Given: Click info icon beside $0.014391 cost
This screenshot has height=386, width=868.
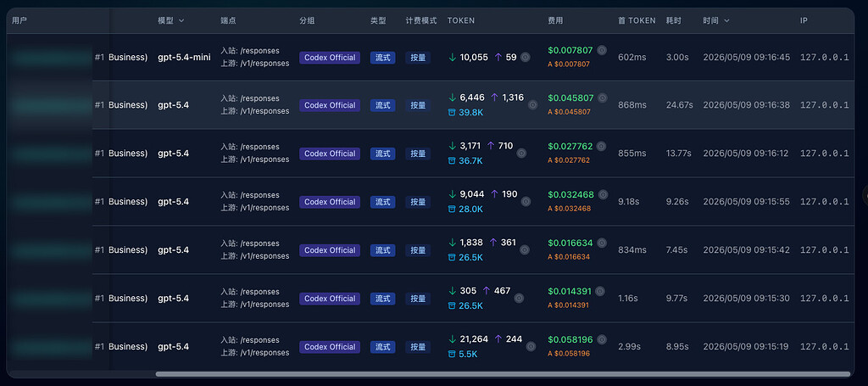Looking at the screenshot, I should [x=600, y=291].
